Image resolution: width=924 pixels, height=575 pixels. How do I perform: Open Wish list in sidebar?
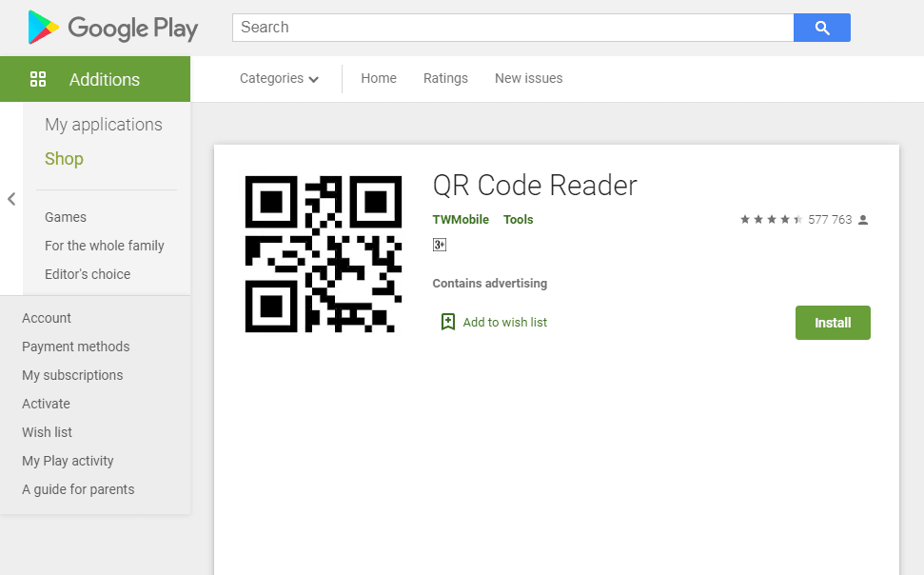point(48,432)
